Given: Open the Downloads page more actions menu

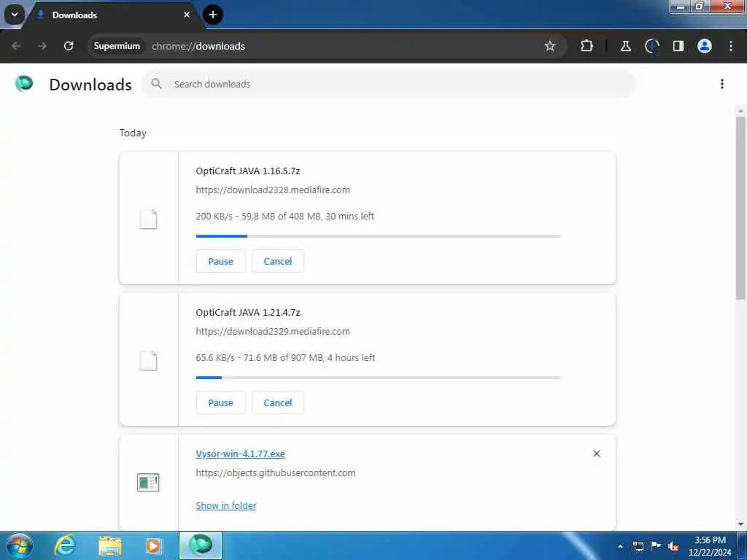Looking at the screenshot, I should point(722,84).
